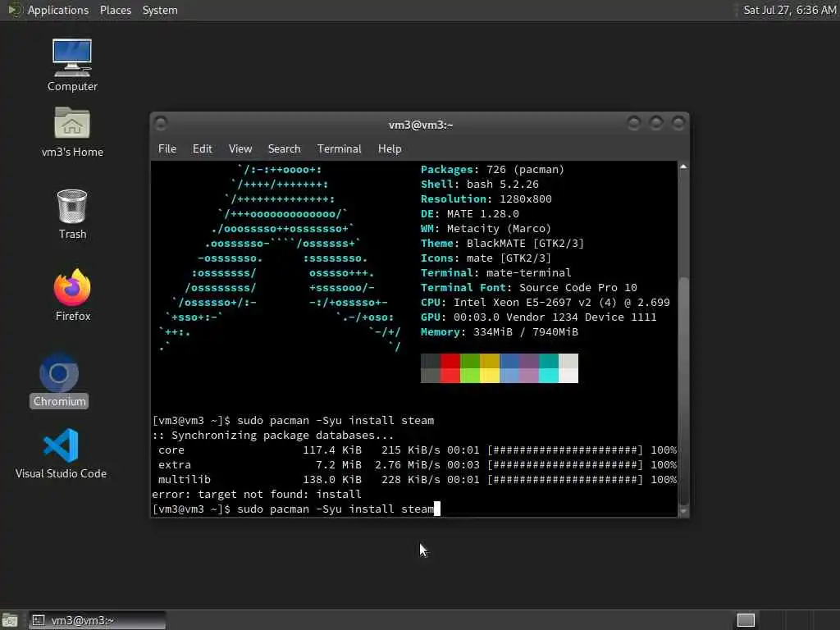Maximize the terminal window
The image size is (840, 630).
(x=656, y=124)
